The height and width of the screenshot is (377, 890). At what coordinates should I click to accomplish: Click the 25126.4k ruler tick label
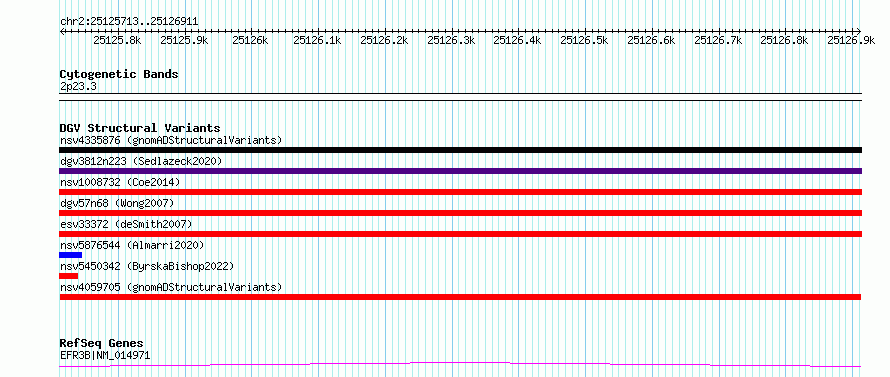[x=517, y=40]
